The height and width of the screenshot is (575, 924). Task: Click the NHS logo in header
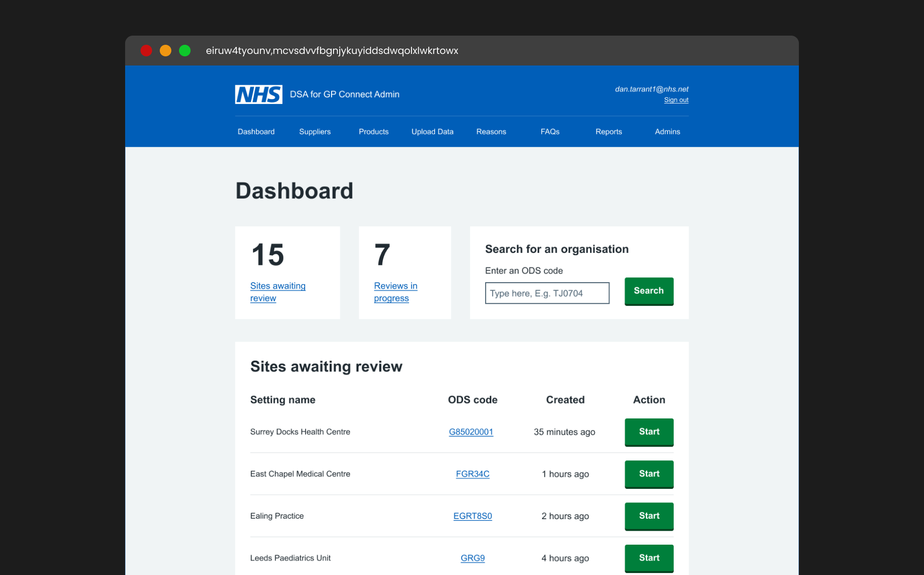(258, 94)
